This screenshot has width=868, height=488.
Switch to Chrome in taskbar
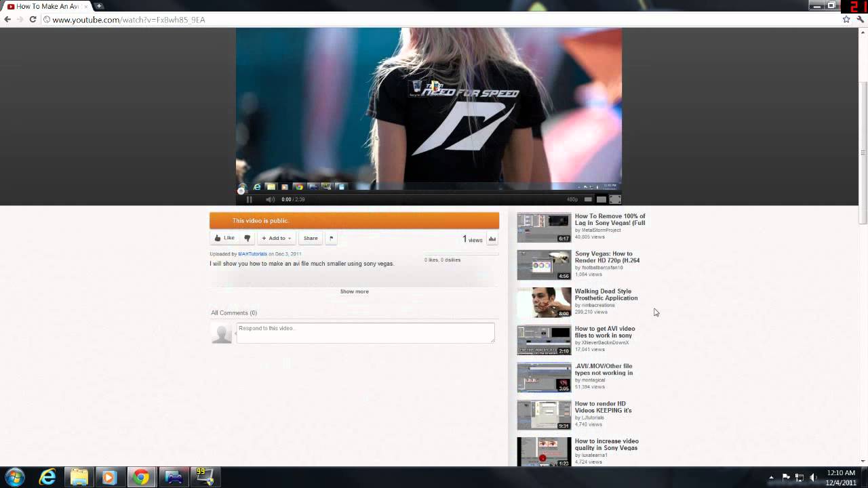140,477
